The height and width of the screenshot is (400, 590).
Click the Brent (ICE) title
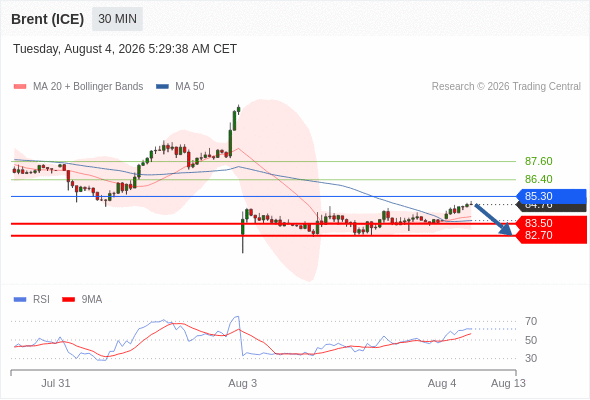47,19
